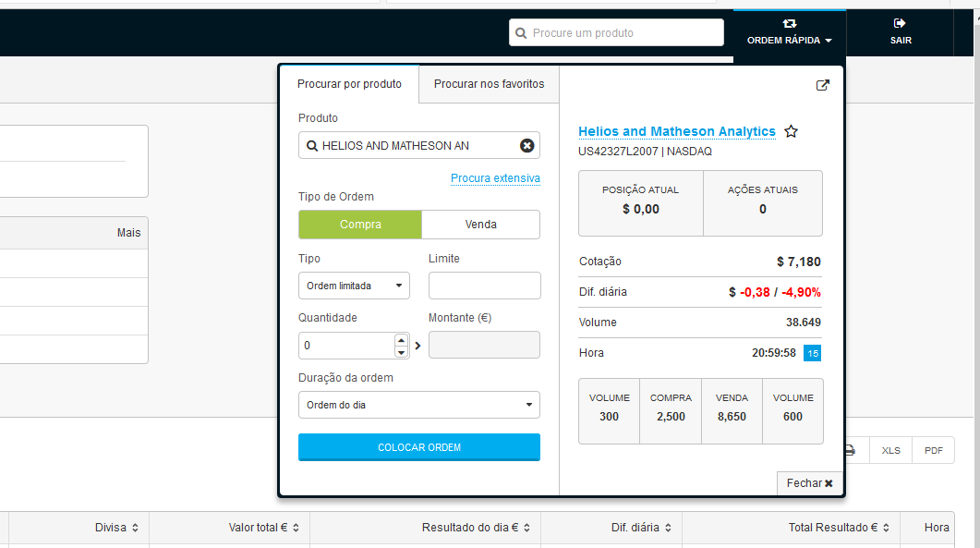
Task: Decrease quantity with down stepper arrow
Action: [x=401, y=352]
